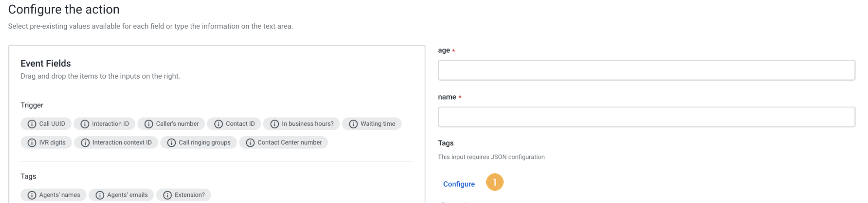
Task: Click info icon on Call UUID chip
Action: 32,124
